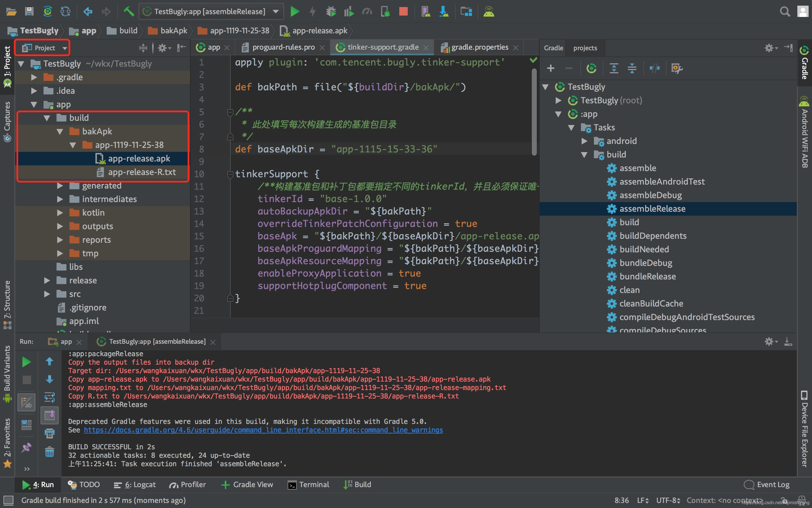Expand TestBugly (root) in Gradle panel

click(x=558, y=100)
